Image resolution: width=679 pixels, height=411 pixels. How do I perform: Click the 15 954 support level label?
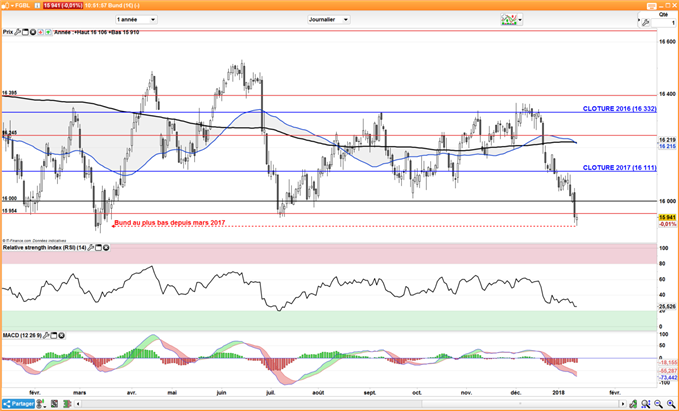[10, 211]
